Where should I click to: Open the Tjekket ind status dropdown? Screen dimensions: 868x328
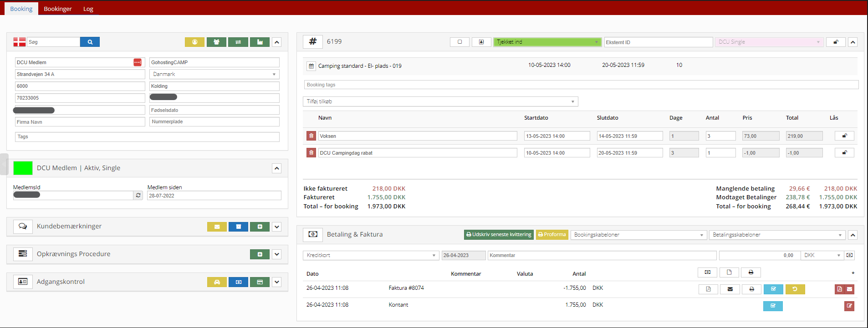[547, 42]
